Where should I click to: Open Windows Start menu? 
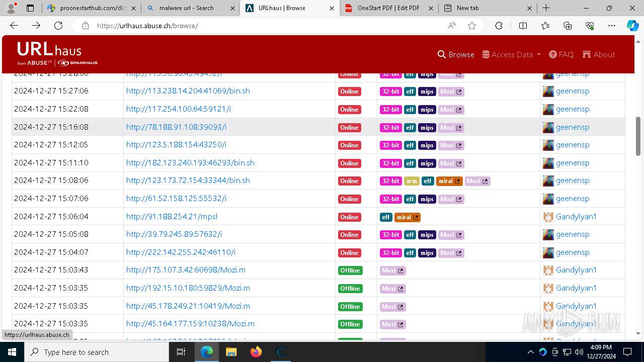(12, 352)
